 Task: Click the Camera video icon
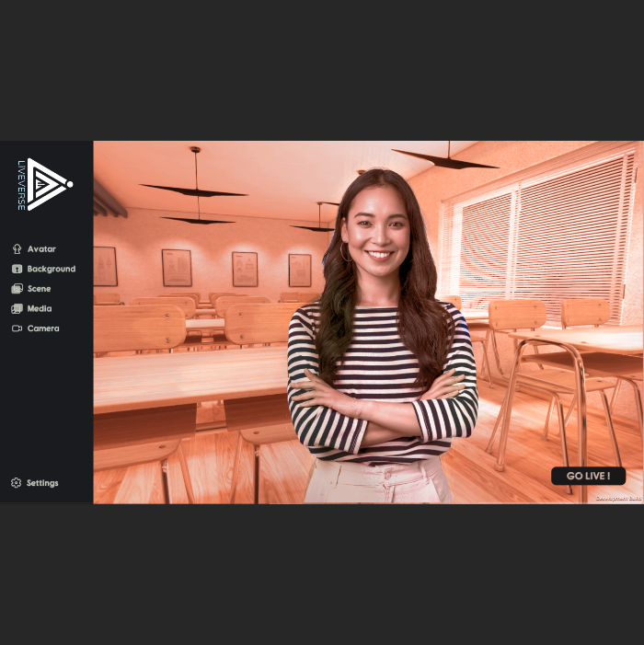(x=17, y=328)
